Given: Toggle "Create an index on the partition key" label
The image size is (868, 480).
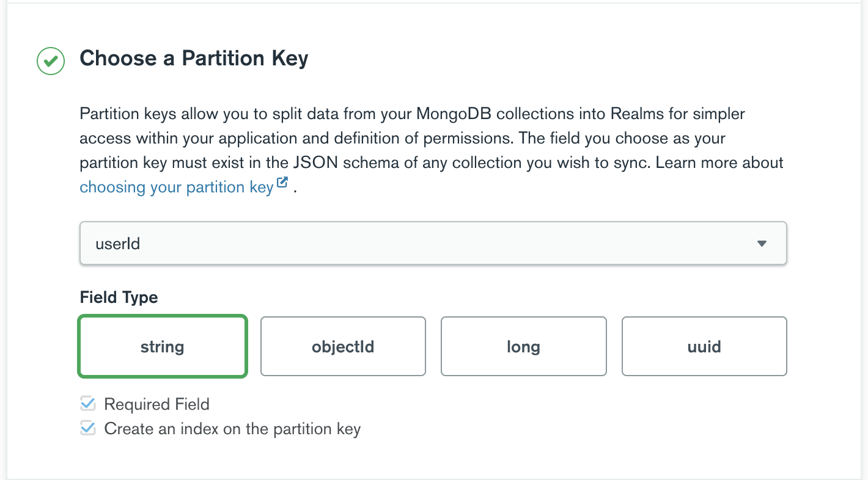Looking at the screenshot, I should [x=232, y=429].
